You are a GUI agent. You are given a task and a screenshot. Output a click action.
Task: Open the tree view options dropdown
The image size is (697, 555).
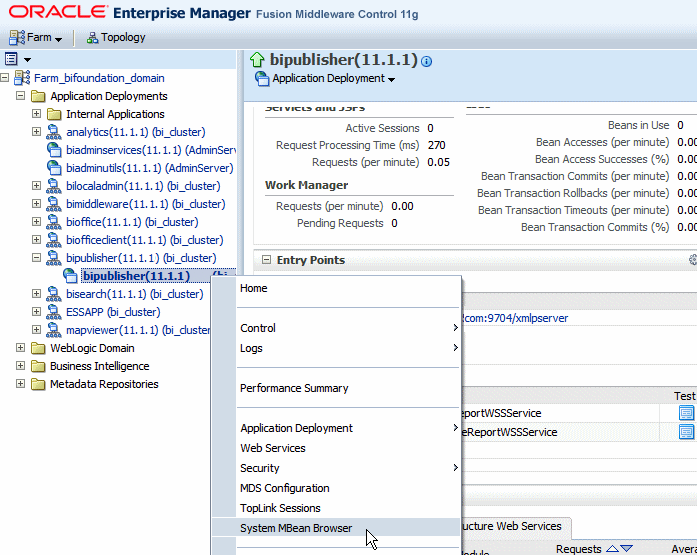click(x=27, y=59)
